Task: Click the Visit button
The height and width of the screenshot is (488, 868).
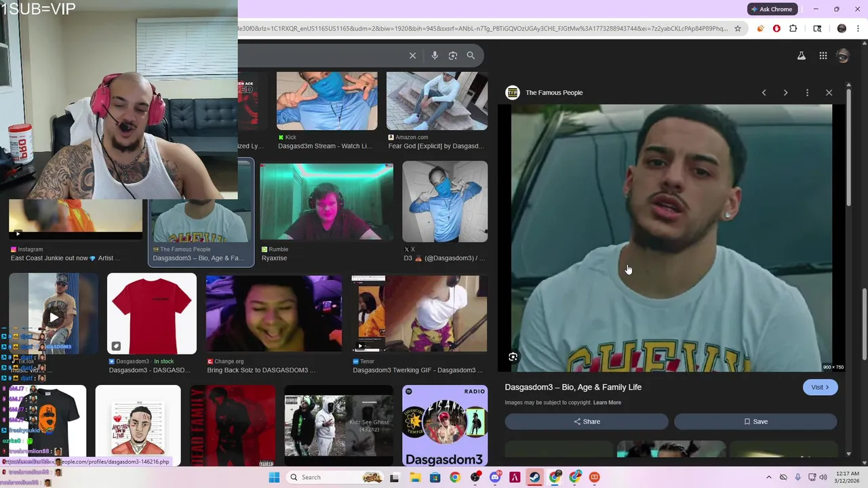Action: click(x=821, y=387)
